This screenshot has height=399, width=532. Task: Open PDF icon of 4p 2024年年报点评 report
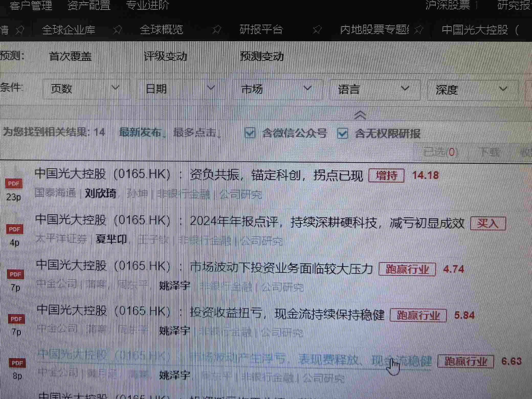15,229
